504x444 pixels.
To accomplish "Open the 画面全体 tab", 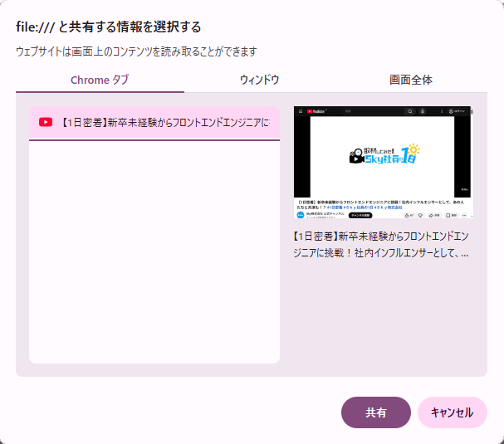I will click(410, 80).
